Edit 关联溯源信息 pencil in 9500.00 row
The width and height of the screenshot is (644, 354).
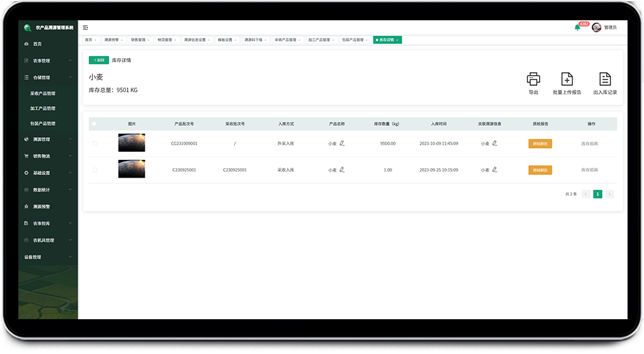tap(494, 143)
